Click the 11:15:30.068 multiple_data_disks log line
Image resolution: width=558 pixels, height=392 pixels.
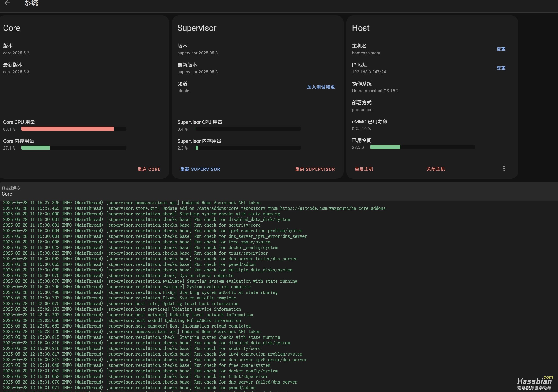click(148, 270)
